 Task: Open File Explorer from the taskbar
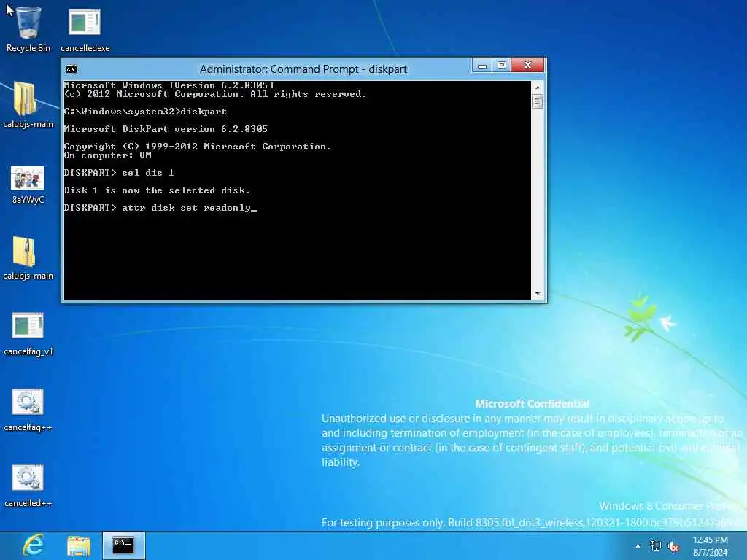tap(79, 546)
